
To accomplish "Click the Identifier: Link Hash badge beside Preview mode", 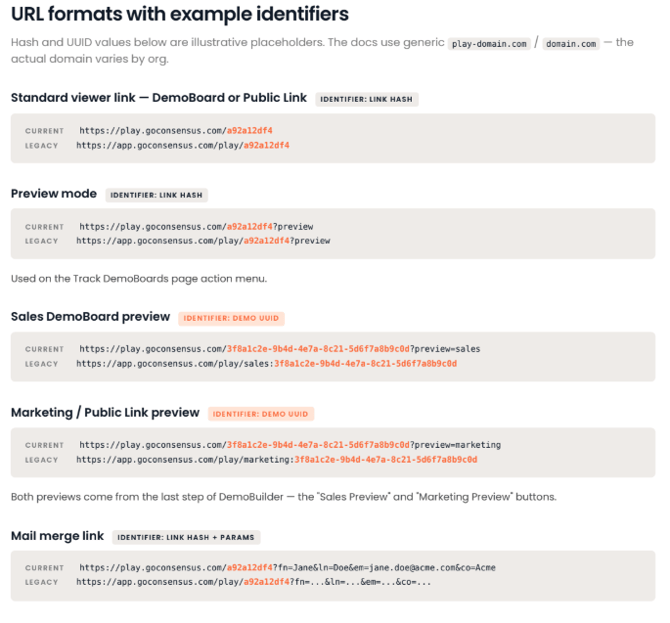I will (x=156, y=195).
